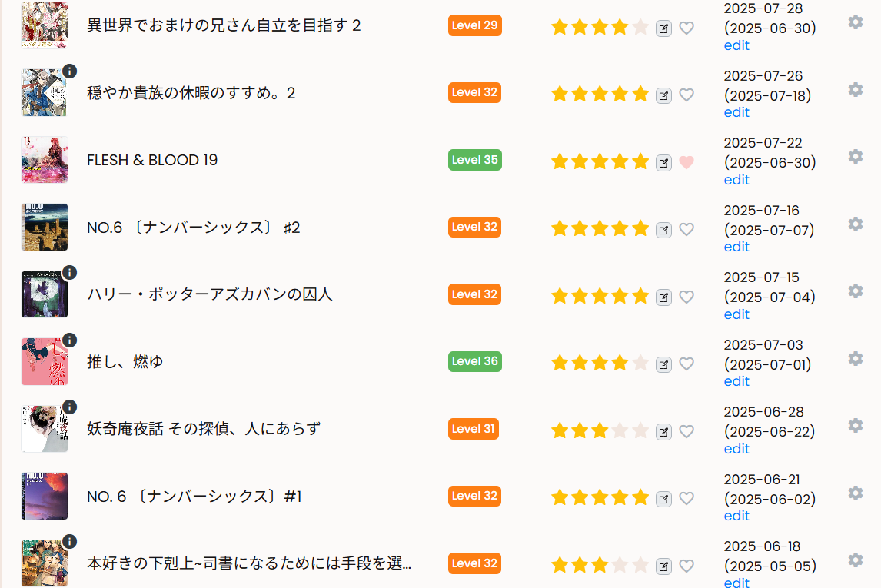Open gear menu for NO. 6 #1

click(855, 493)
